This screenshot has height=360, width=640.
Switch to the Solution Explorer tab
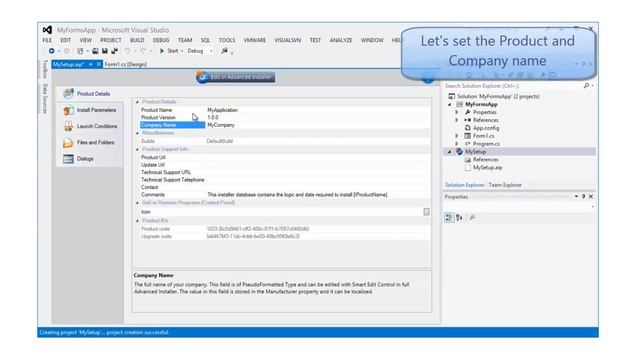tap(464, 185)
